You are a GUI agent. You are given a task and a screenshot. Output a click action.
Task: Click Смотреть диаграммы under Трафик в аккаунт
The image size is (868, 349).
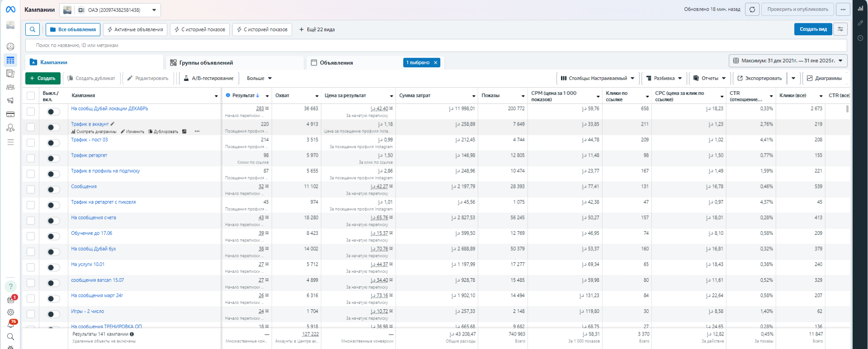[x=94, y=131]
